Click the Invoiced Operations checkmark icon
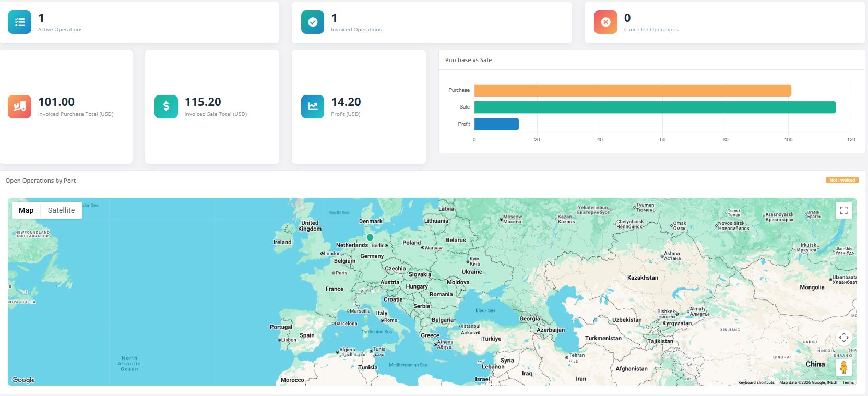Viewport: 868px width, 396px height. tap(313, 22)
